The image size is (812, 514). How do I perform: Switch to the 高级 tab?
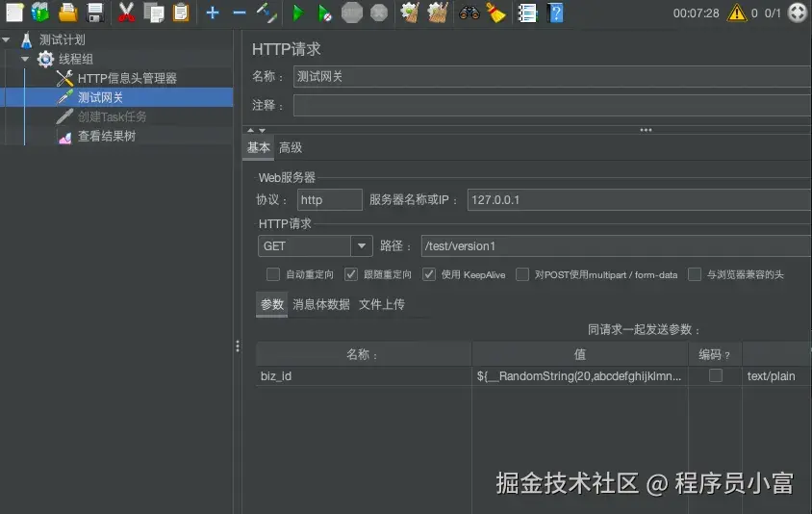[291, 147]
